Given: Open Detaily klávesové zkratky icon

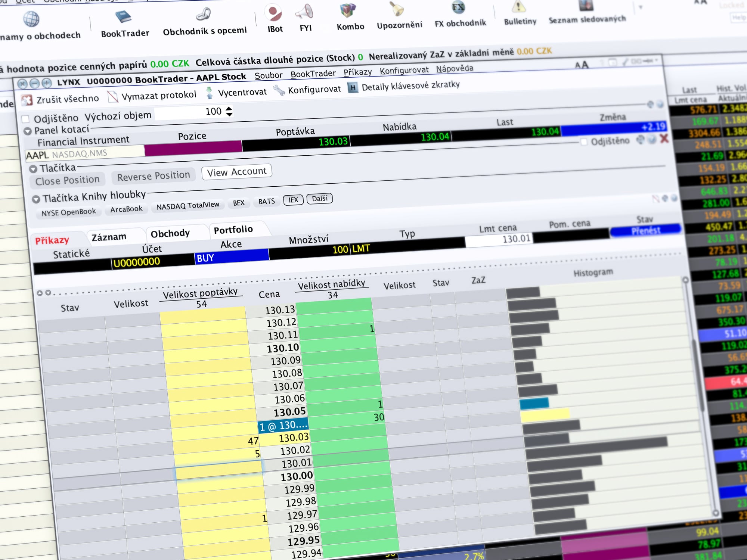Looking at the screenshot, I should pos(352,88).
